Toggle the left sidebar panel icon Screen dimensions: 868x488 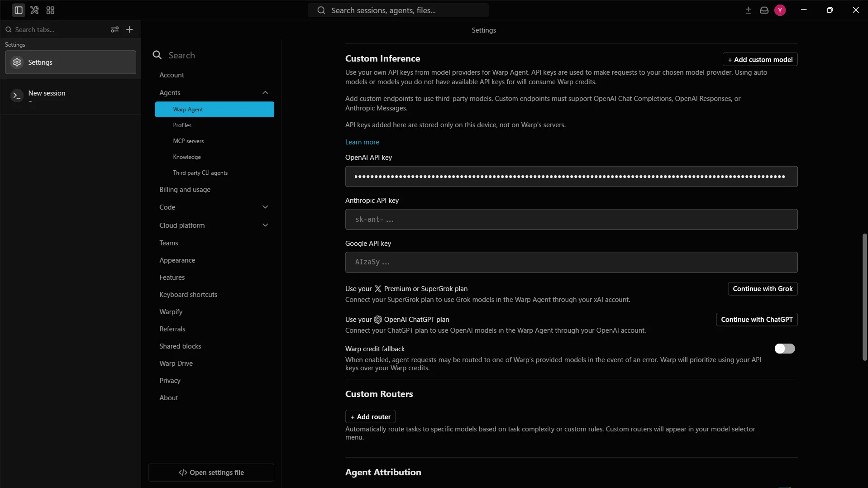click(19, 10)
